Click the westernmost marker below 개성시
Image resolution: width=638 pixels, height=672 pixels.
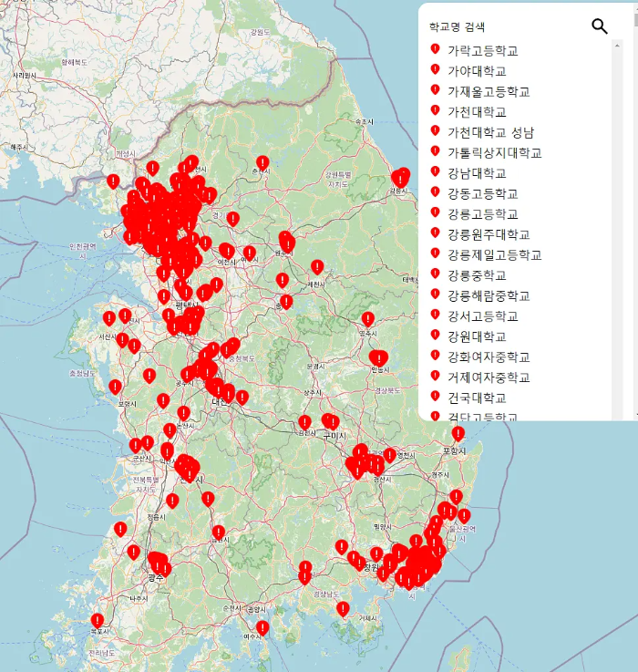(x=113, y=181)
